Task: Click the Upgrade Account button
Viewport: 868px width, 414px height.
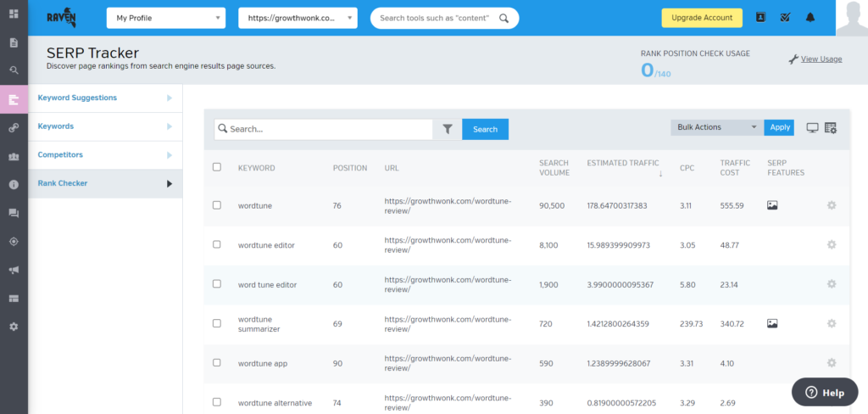Action: pyautogui.click(x=702, y=18)
